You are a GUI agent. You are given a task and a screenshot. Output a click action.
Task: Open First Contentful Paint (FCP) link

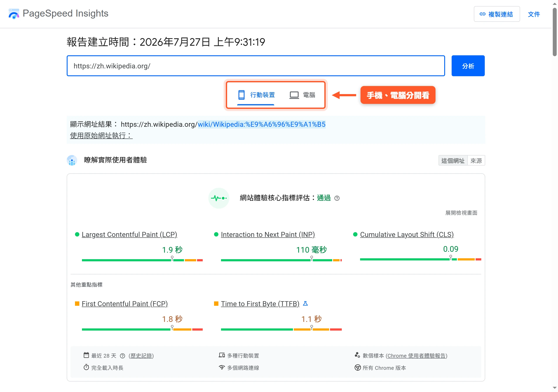125,304
